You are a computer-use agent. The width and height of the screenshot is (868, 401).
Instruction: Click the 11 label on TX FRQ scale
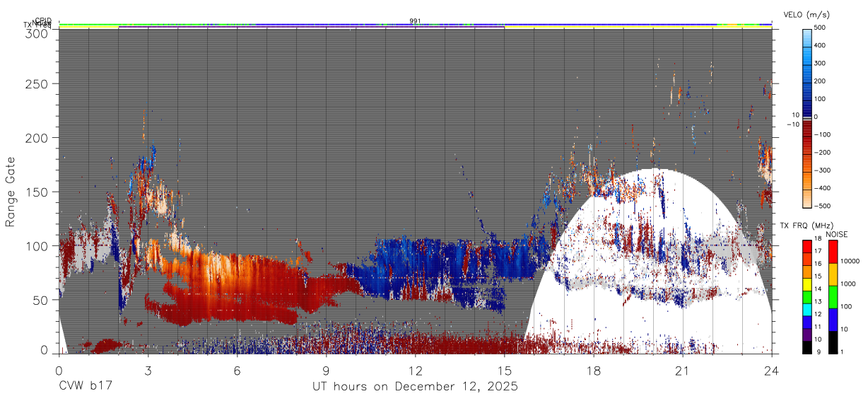click(818, 326)
